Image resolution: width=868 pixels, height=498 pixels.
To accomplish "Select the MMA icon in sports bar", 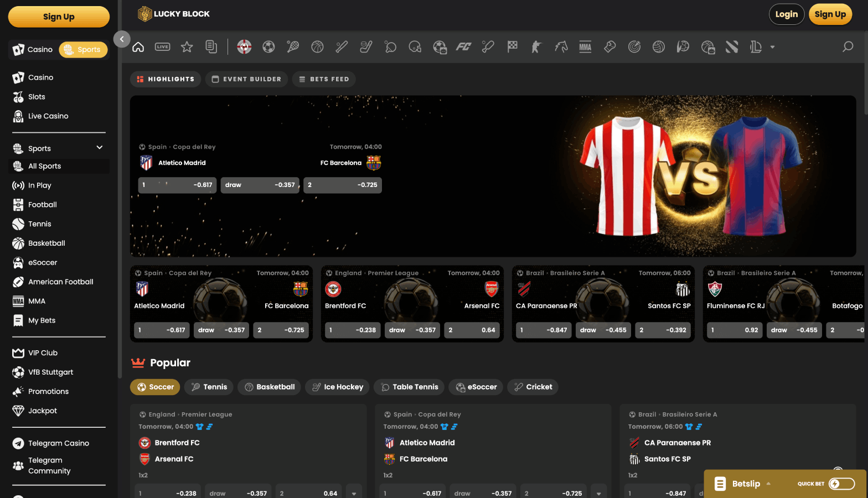I will pyautogui.click(x=585, y=47).
